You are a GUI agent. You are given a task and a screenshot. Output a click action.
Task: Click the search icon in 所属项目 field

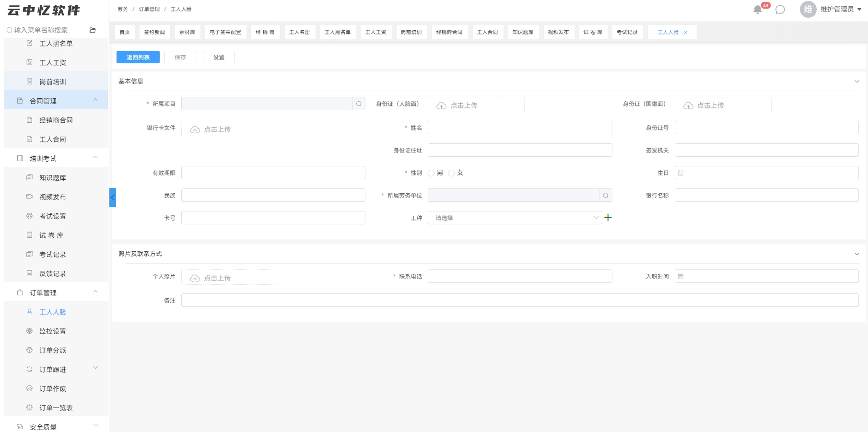(x=359, y=104)
